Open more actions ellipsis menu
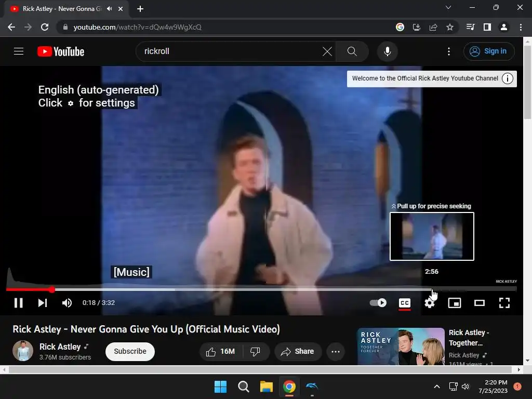Image resolution: width=532 pixels, height=399 pixels. point(336,352)
